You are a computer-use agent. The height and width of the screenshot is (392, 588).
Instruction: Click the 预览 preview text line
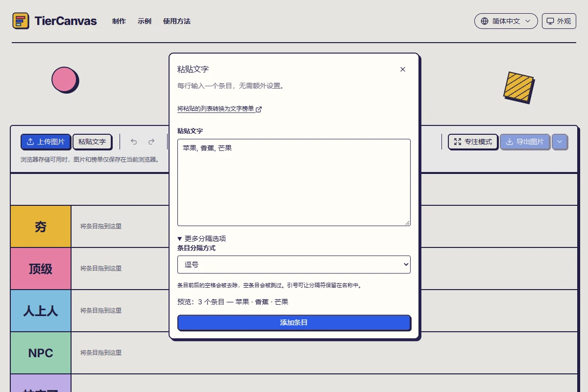point(233,302)
